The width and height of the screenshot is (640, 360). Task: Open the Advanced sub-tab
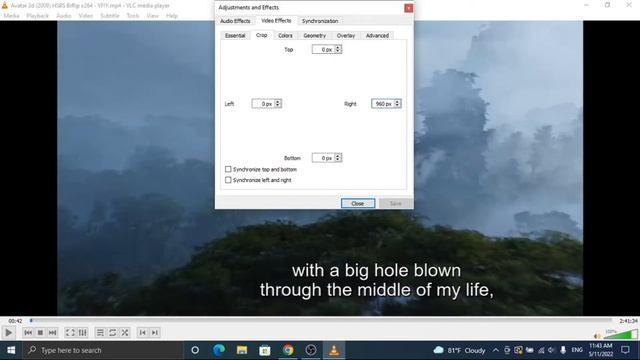377,36
